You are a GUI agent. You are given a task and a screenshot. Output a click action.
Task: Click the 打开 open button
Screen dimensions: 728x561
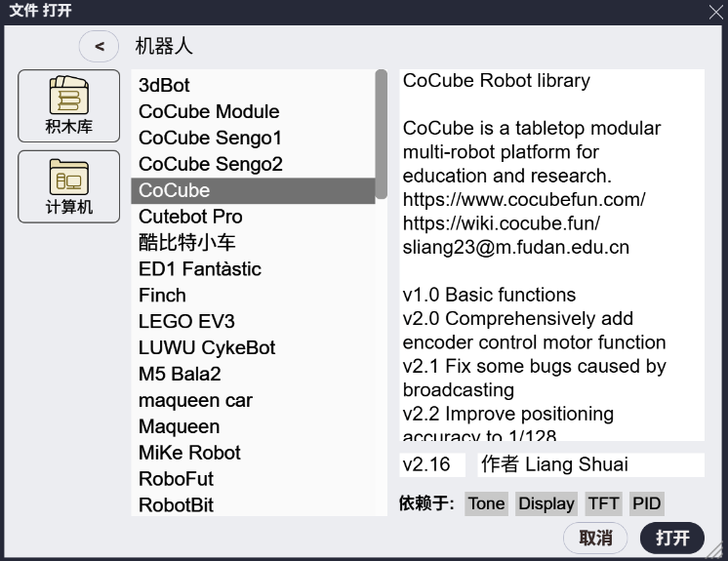[x=672, y=538]
